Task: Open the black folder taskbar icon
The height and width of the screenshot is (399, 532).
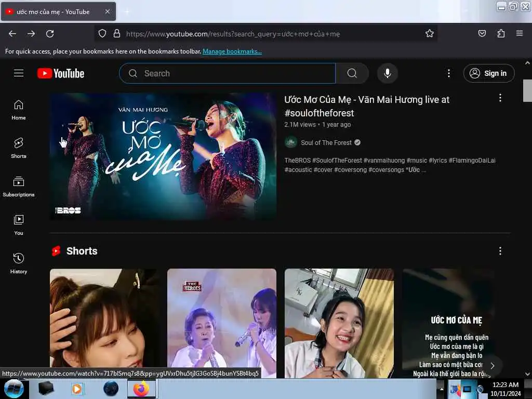Action: coord(46,389)
